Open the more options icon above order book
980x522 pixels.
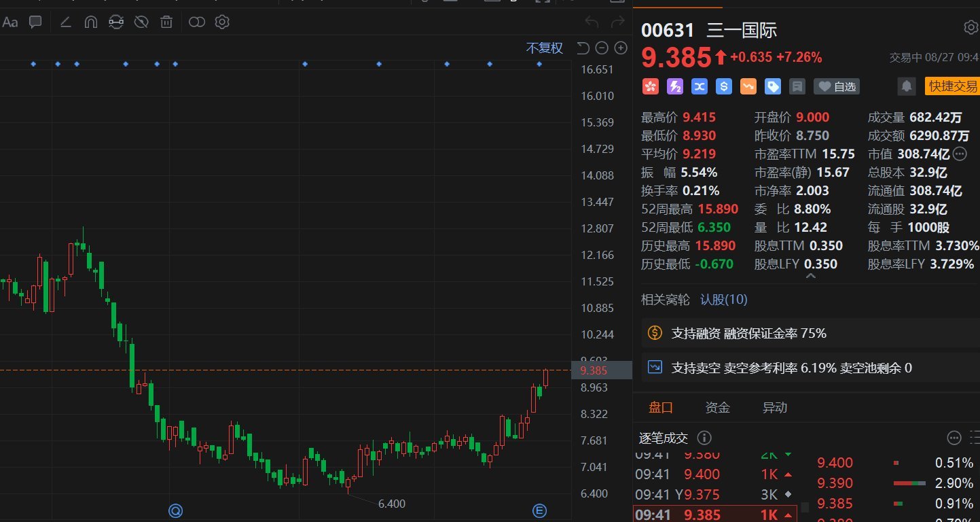tap(954, 437)
